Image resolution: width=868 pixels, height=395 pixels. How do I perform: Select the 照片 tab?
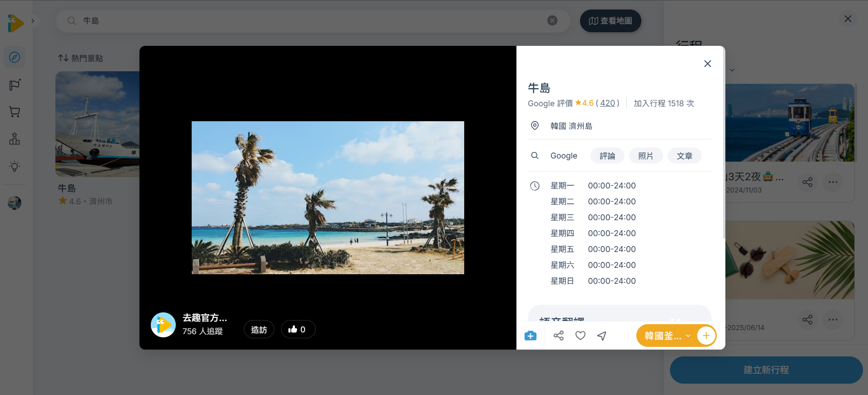[x=645, y=156]
